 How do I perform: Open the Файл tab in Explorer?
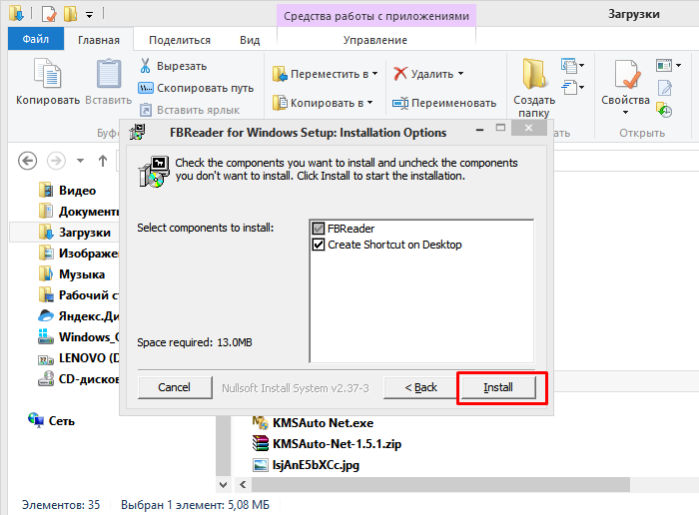click(x=36, y=39)
